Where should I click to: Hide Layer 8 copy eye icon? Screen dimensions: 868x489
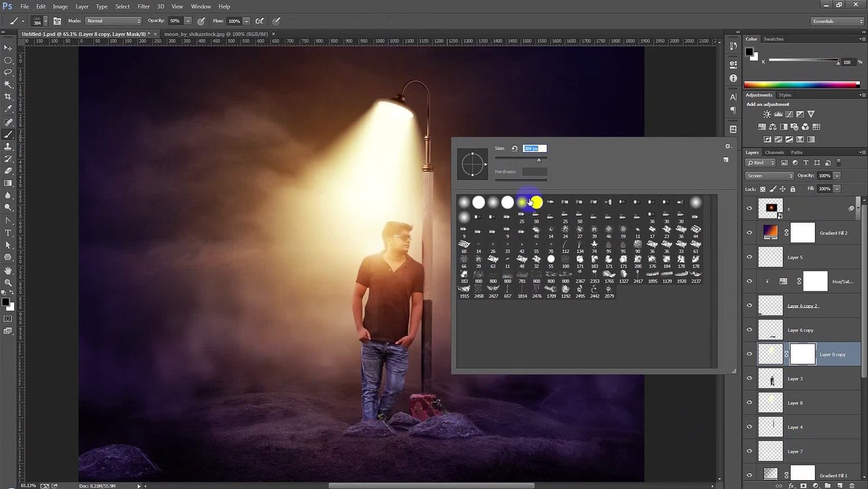pyautogui.click(x=749, y=354)
